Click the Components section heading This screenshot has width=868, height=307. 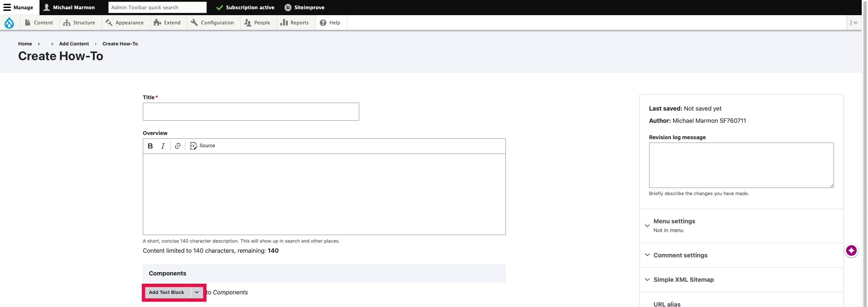(167, 273)
